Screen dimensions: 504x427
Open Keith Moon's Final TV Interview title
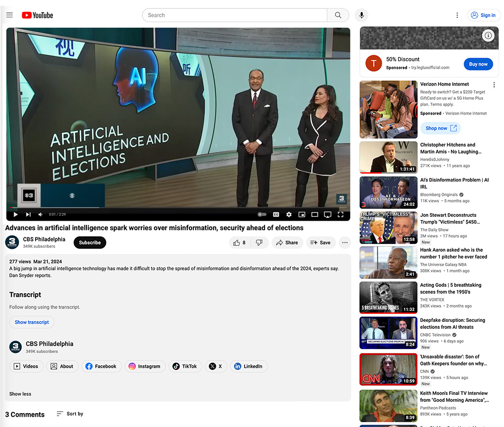click(x=455, y=396)
